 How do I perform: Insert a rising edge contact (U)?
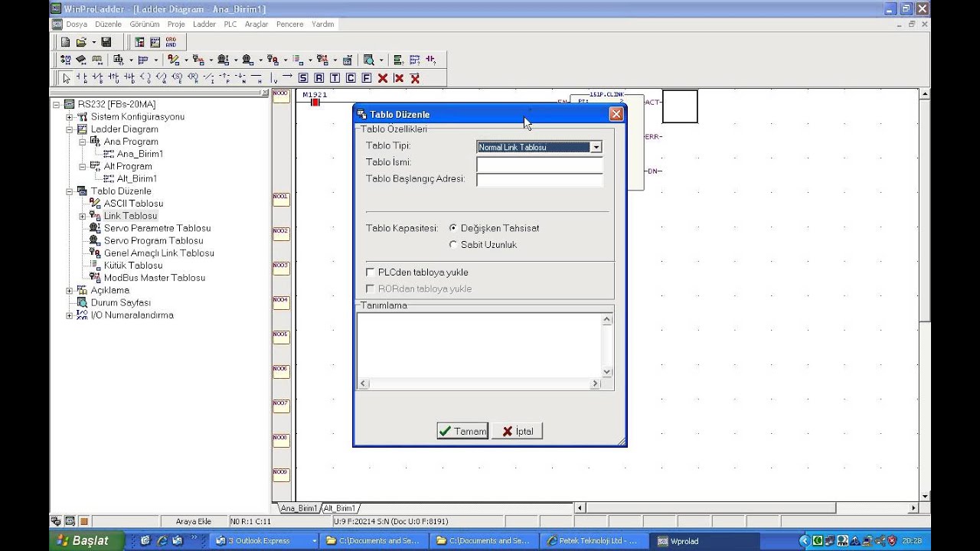pyautogui.click(x=113, y=78)
